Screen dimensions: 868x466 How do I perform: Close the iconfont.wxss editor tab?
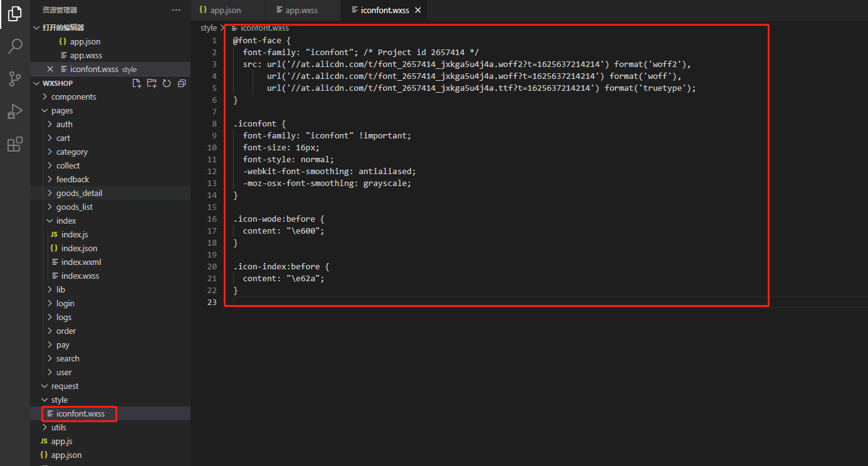tap(418, 10)
